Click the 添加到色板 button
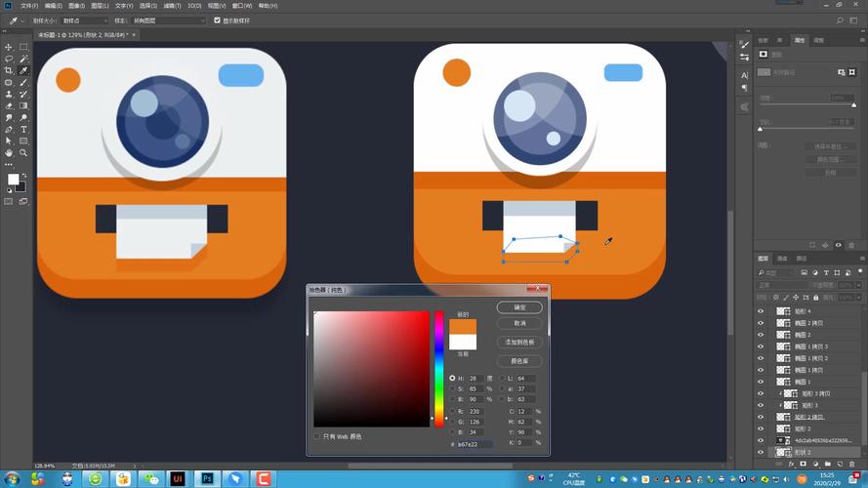This screenshot has width=868, height=488. (518, 343)
